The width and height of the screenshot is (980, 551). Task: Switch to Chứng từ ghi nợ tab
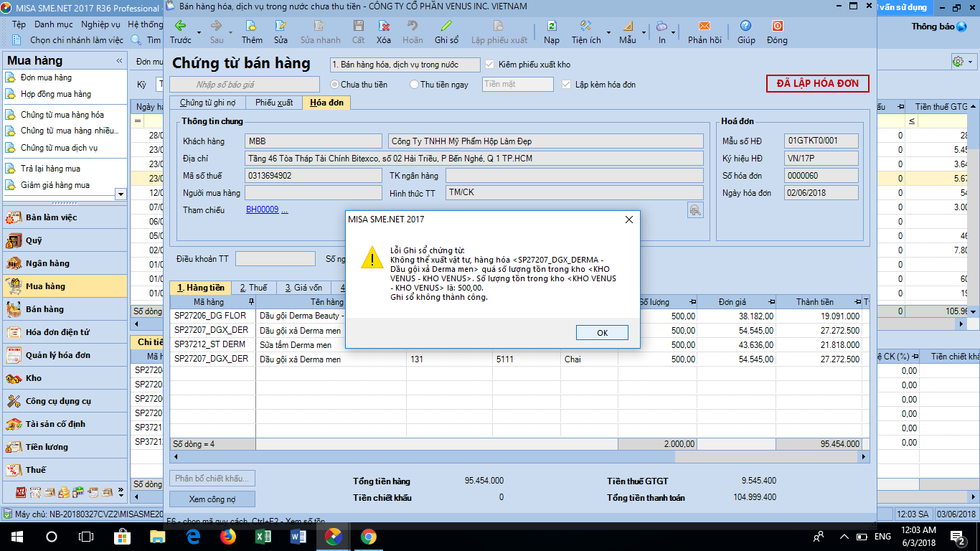(208, 103)
